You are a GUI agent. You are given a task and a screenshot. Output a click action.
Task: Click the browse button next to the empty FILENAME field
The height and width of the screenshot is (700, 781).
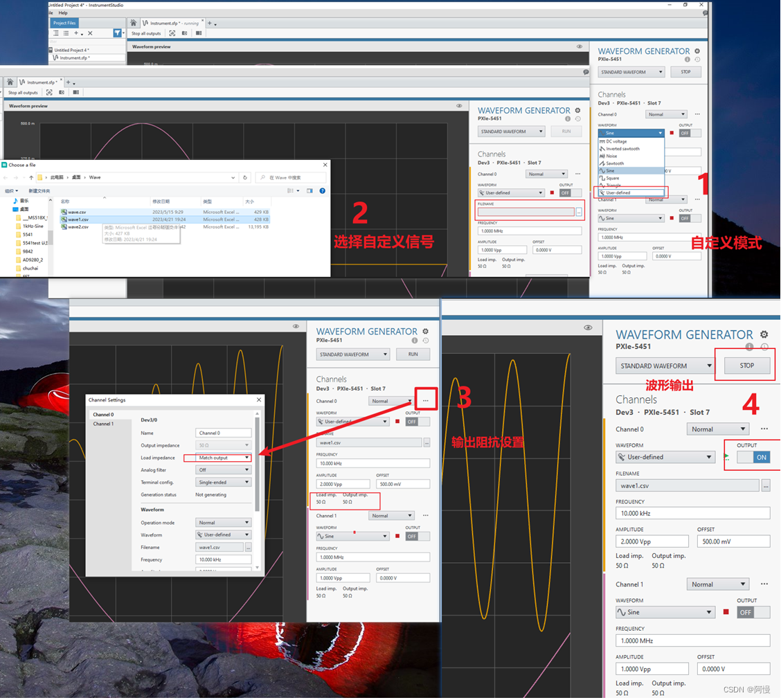pyautogui.click(x=579, y=213)
